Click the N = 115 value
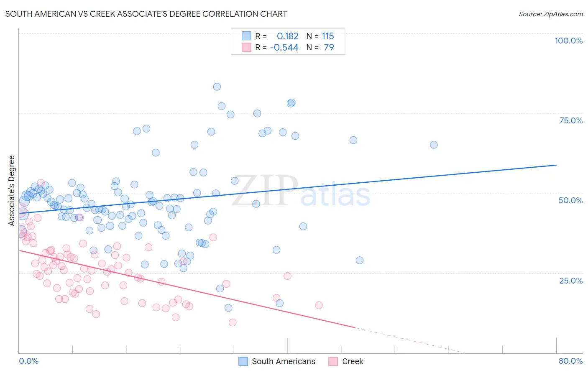Viewport: 588px width, 373px height. click(x=320, y=36)
